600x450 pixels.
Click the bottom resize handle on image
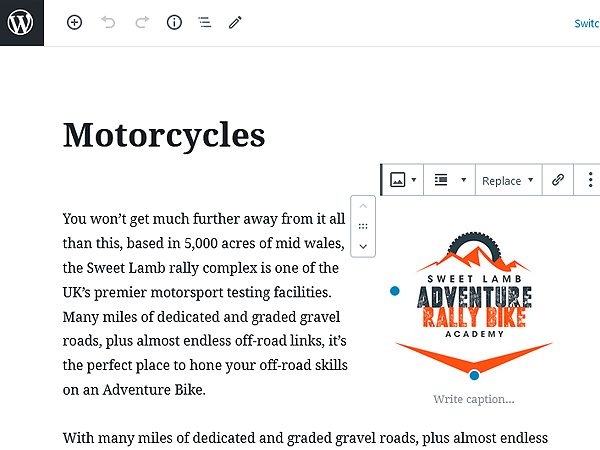tap(474, 375)
